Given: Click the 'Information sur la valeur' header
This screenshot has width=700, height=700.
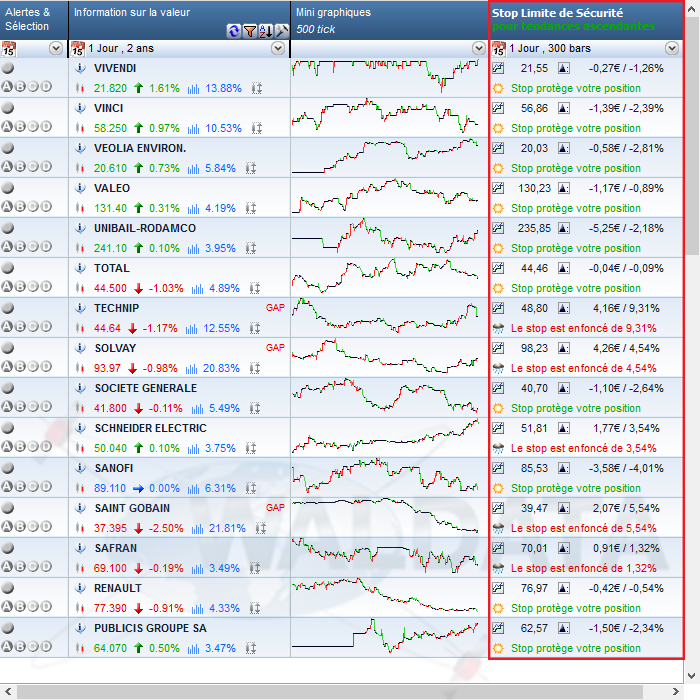Looking at the screenshot, I should point(132,12).
